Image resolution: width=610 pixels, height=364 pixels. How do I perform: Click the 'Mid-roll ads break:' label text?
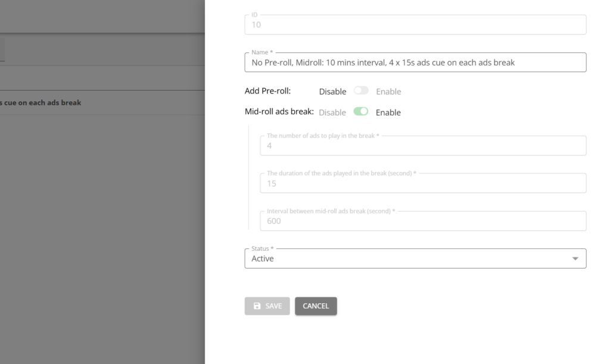click(x=279, y=112)
